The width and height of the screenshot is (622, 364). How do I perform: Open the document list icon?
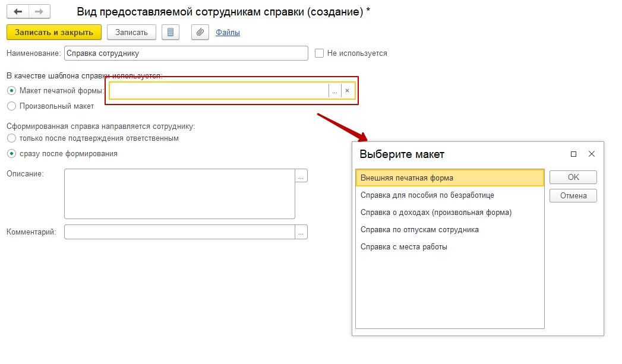(x=171, y=32)
